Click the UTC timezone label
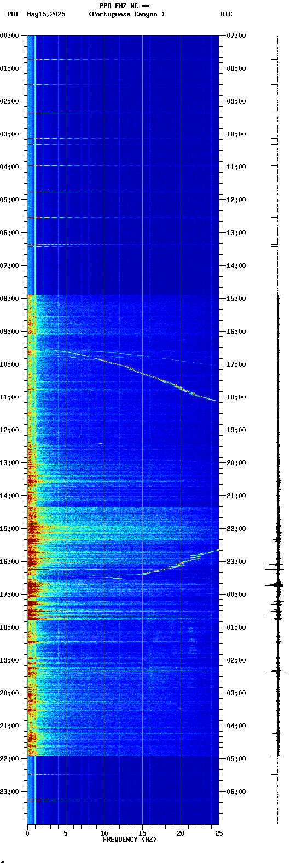 pyautogui.click(x=226, y=14)
